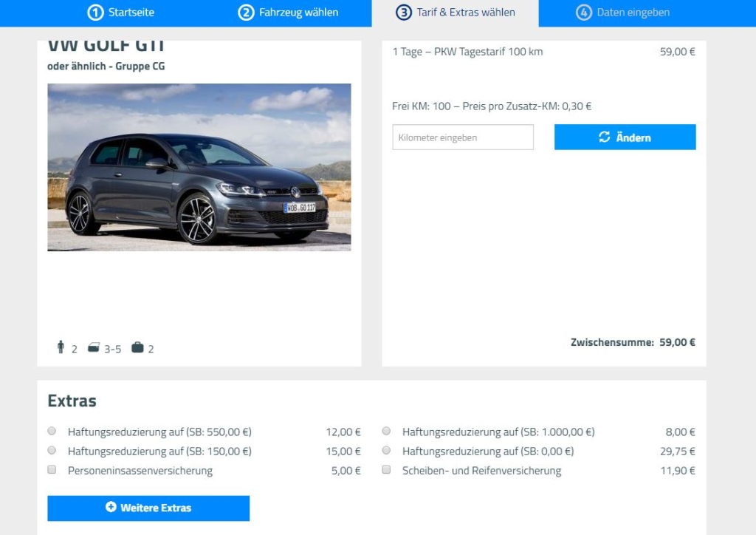Click the 12,00 € price

(343, 432)
